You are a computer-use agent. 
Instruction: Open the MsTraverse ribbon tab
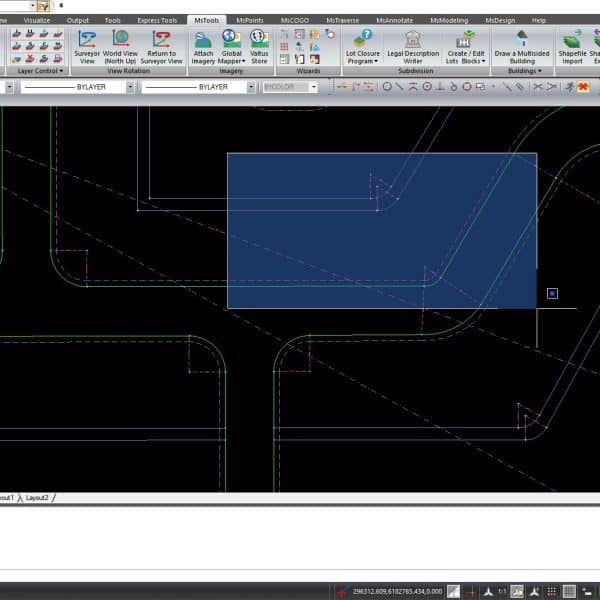point(341,20)
